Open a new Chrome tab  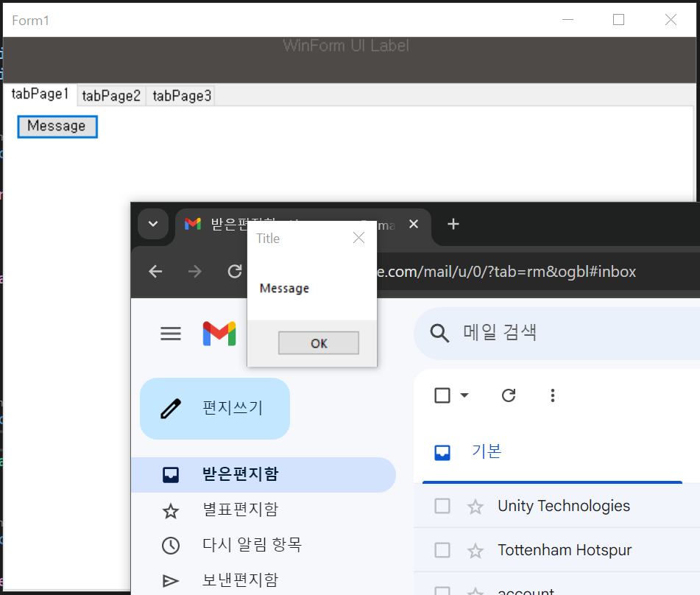453,224
